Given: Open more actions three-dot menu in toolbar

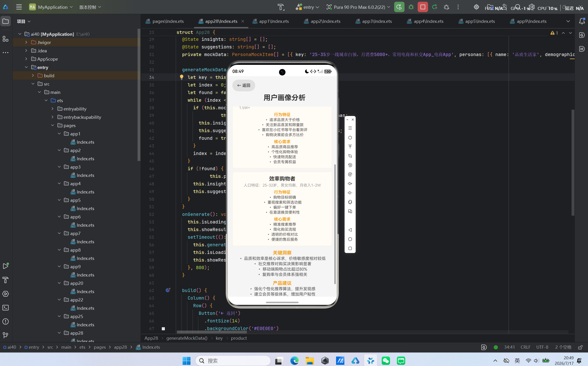Looking at the screenshot, I should click(458, 7).
